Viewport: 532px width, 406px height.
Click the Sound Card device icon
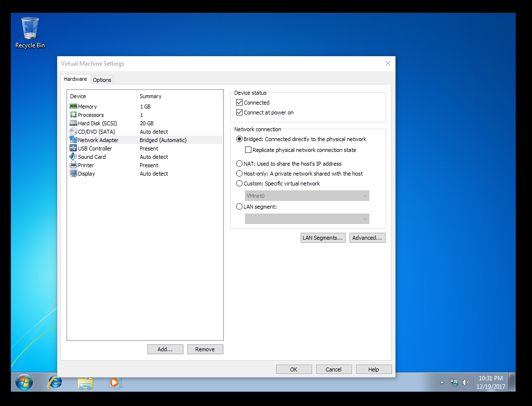coord(73,156)
